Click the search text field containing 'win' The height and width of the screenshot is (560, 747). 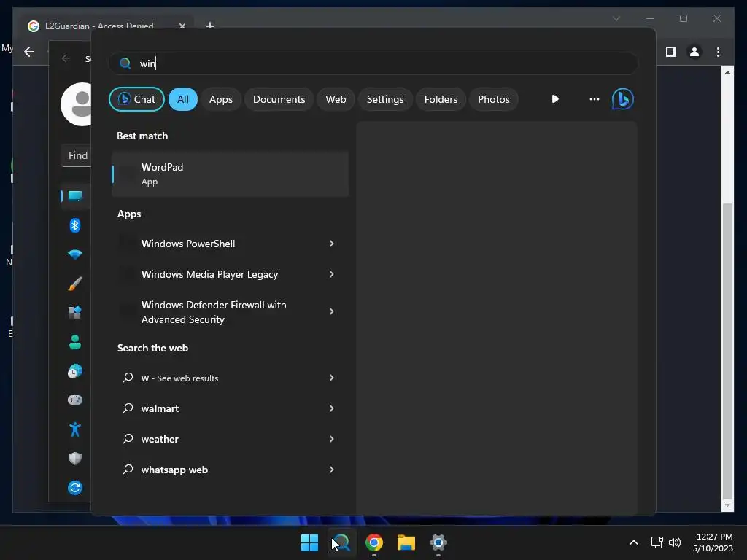(373, 63)
